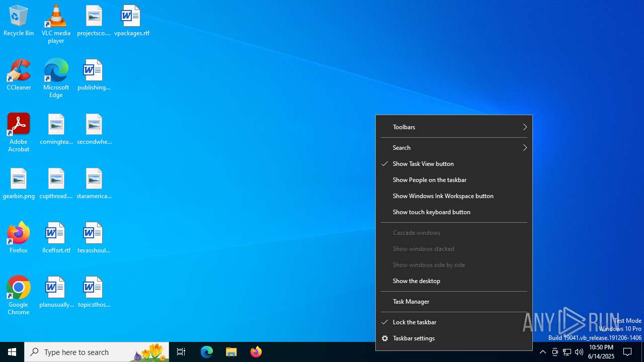This screenshot has height=362, width=644.
Task: Select the Google Chrome desktop shortcut
Action: click(x=19, y=296)
